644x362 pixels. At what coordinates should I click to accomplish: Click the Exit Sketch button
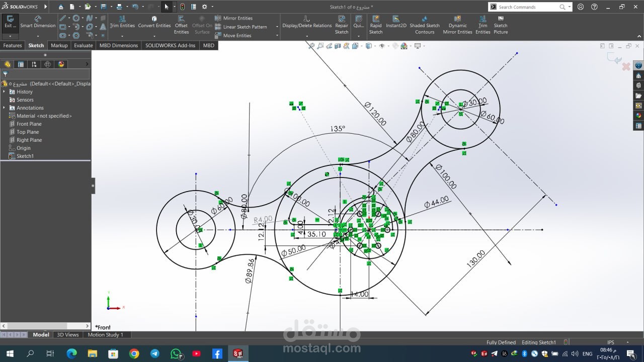(x=10, y=22)
